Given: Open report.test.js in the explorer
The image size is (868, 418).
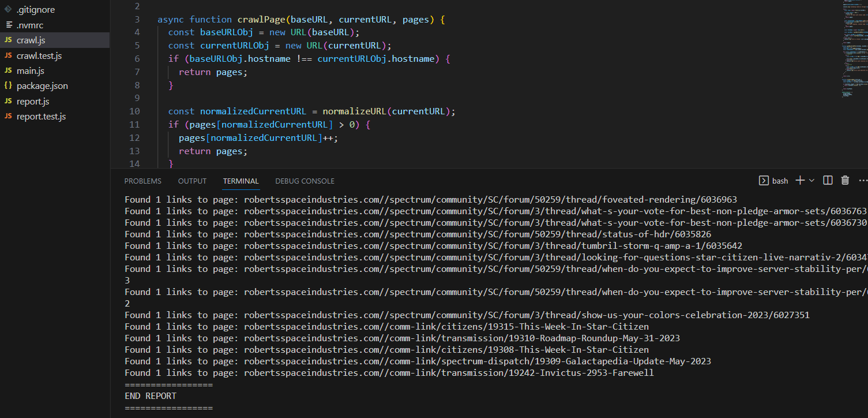Looking at the screenshot, I should click(41, 117).
